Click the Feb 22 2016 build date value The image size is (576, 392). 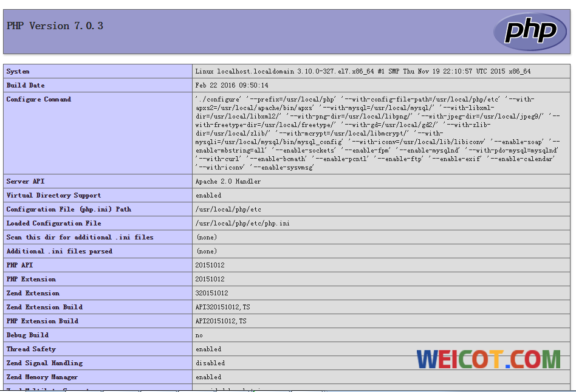click(231, 85)
